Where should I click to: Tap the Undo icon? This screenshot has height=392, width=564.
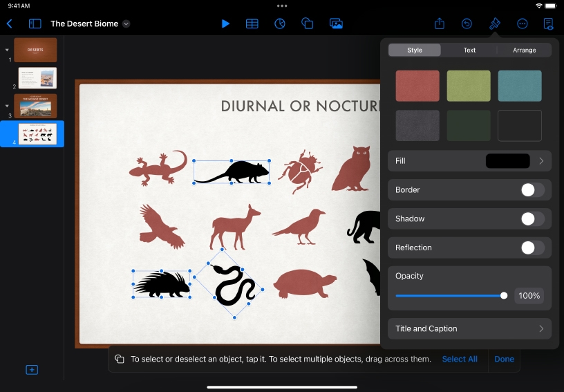point(467,24)
